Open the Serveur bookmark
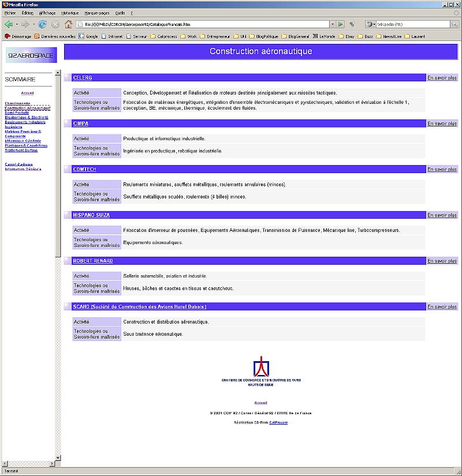The image size is (462, 476). pyautogui.click(x=136, y=36)
